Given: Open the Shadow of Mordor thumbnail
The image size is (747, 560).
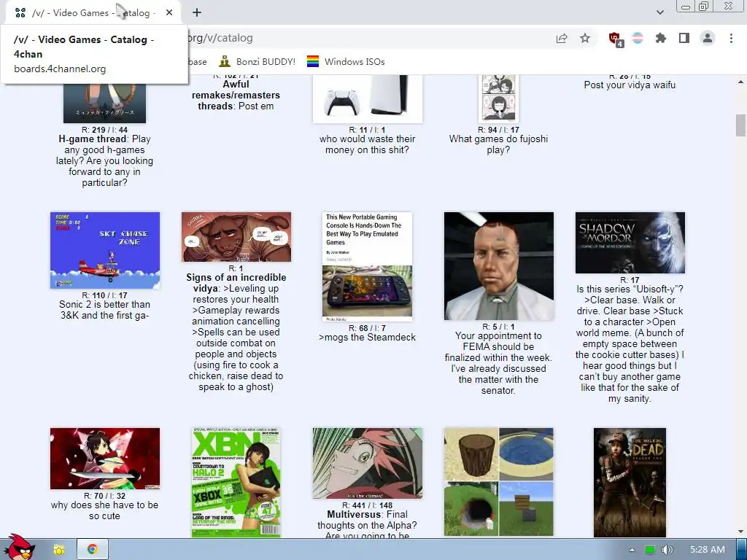Looking at the screenshot, I should 630,243.
